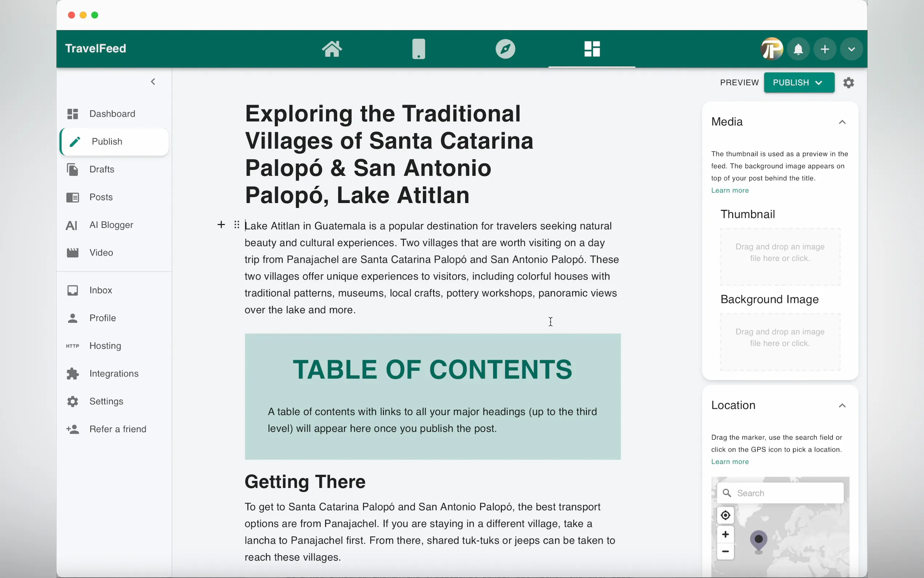Collapse the sidebar with the back arrow

(153, 81)
